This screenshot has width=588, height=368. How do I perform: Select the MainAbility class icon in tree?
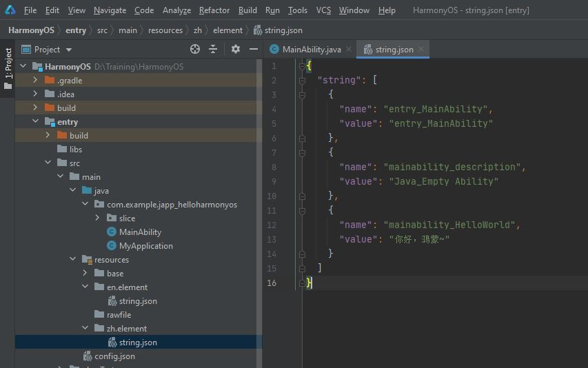pos(112,232)
